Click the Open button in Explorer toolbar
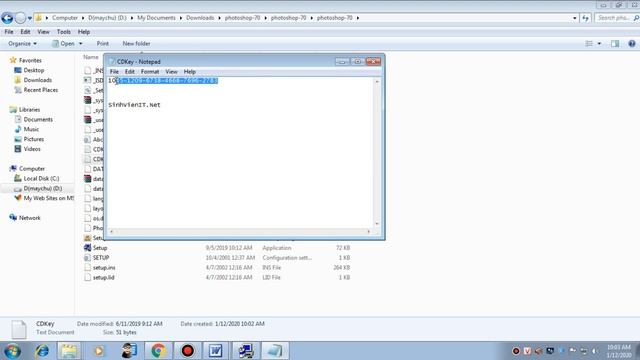The image size is (640, 360). (64, 44)
